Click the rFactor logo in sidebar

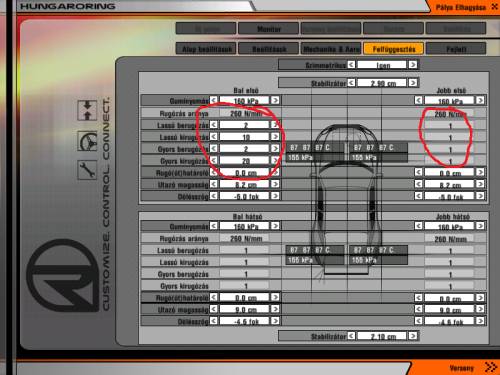62,275
